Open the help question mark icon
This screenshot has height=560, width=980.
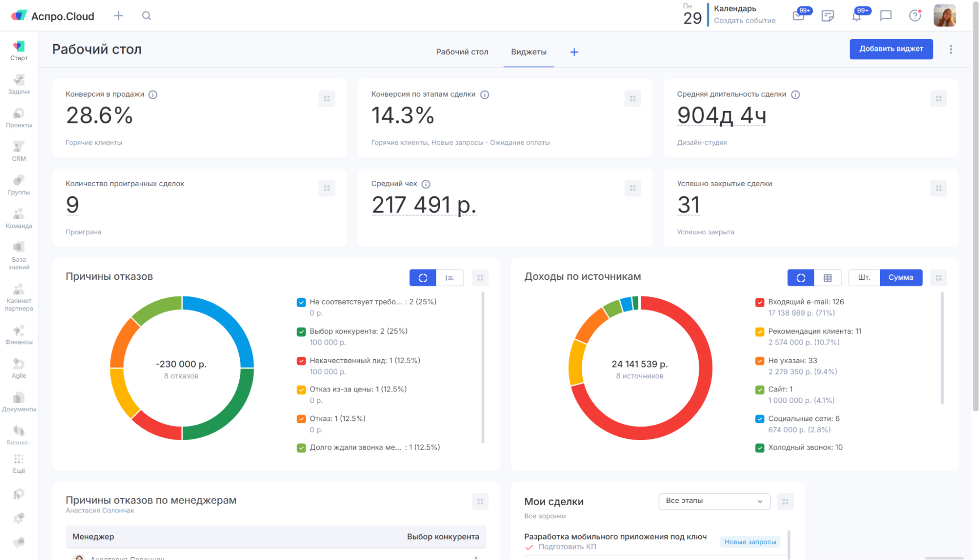click(914, 16)
